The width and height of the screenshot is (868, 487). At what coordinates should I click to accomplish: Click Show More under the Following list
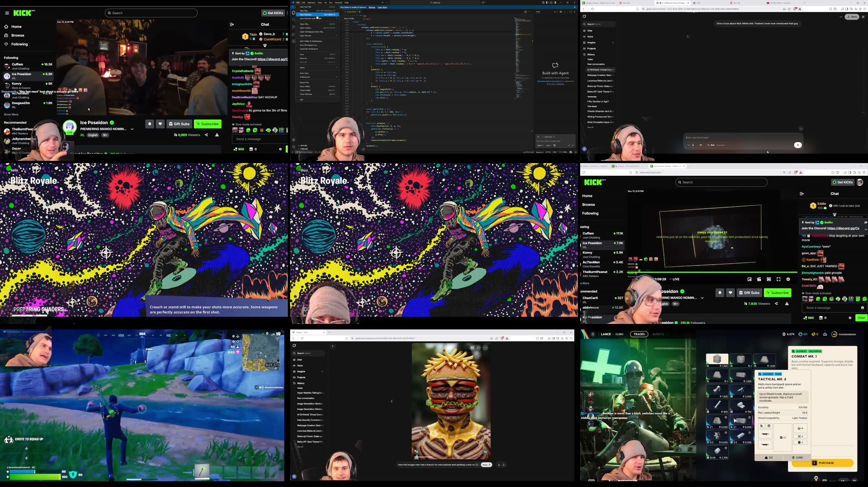coord(11,115)
